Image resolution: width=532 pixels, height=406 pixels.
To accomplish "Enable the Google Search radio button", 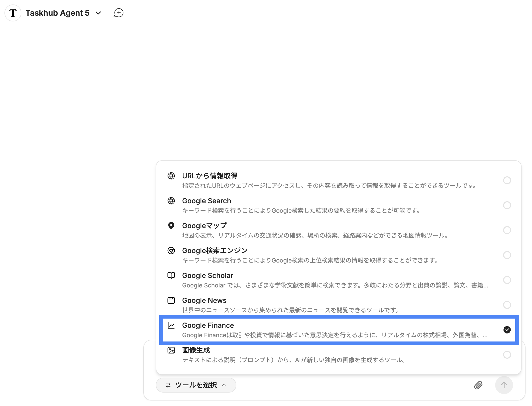I will point(507,205).
